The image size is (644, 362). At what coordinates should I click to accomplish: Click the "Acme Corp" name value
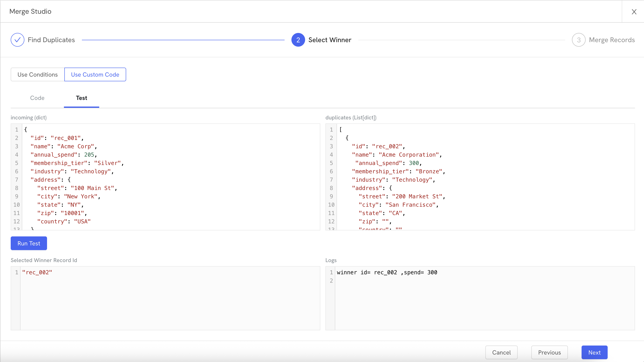click(x=76, y=146)
